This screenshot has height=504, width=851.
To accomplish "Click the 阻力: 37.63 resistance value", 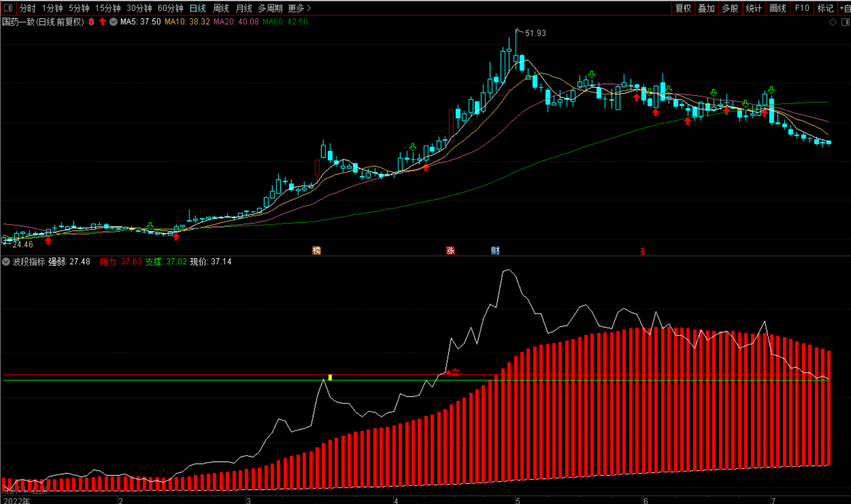I will click(x=121, y=262).
